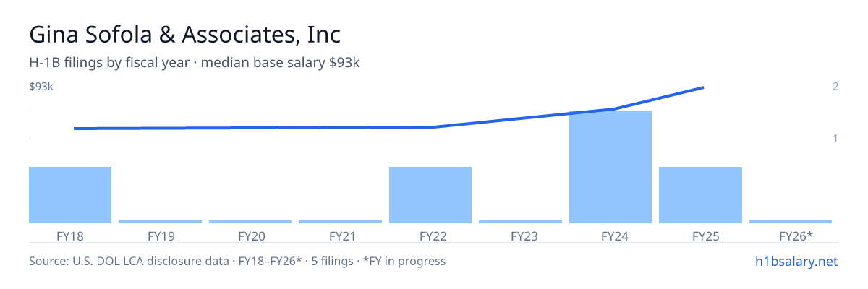
Task: Click the FY20 small bar
Action: click(250, 222)
